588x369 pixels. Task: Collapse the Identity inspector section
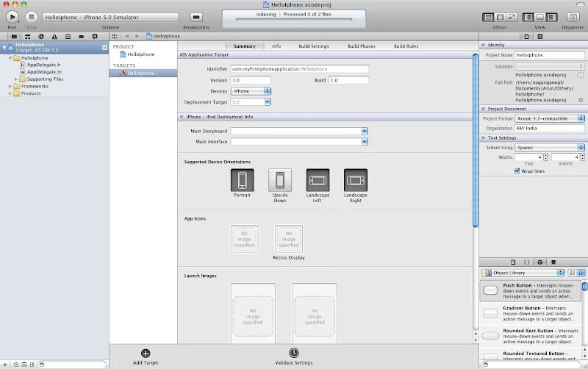click(x=483, y=45)
